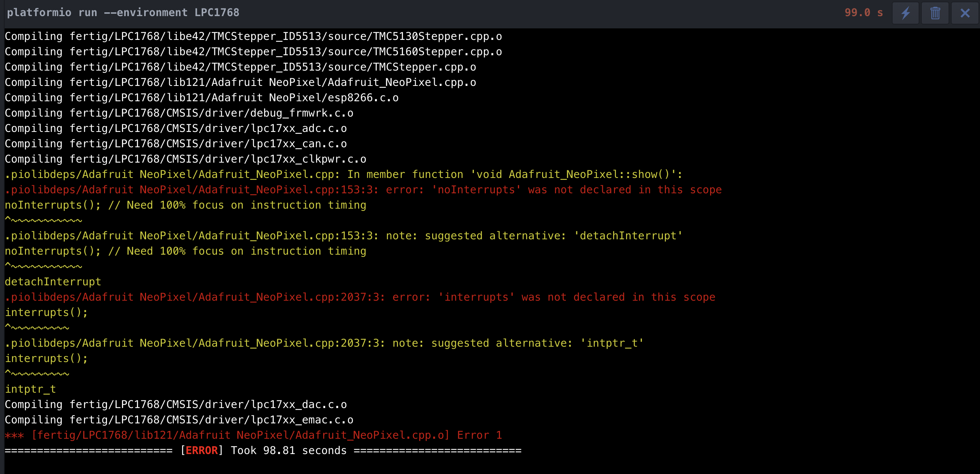980x474 pixels.
Task: Click the TMC5160Stepper.cpp.o compiling line
Action: tap(253, 51)
